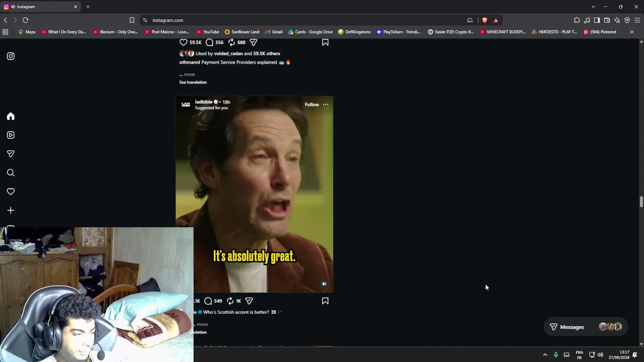Show hidden bookmarks overflow chevron
The image size is (644, 362).
[631, 32]
